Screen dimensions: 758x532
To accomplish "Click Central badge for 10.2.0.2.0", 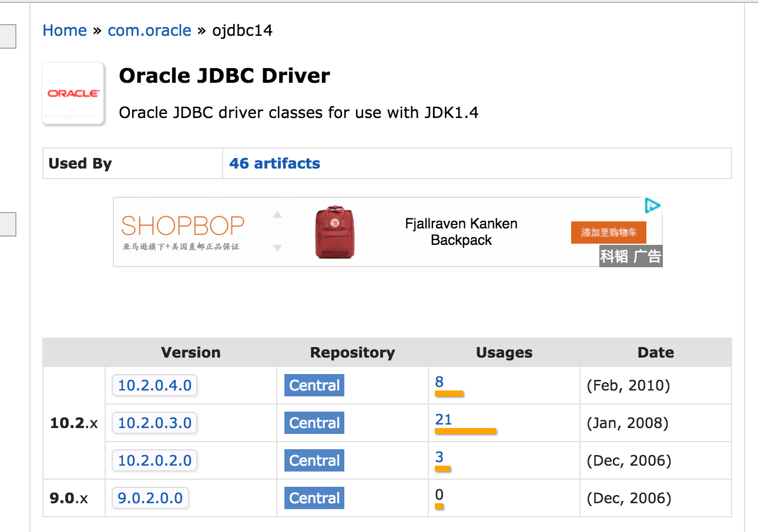I will (x=314, y=460).
